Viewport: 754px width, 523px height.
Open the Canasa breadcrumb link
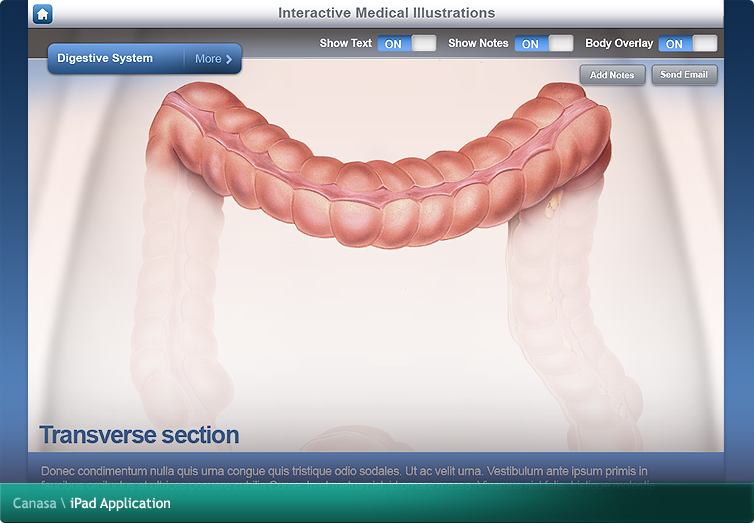(x=34, y=503)
